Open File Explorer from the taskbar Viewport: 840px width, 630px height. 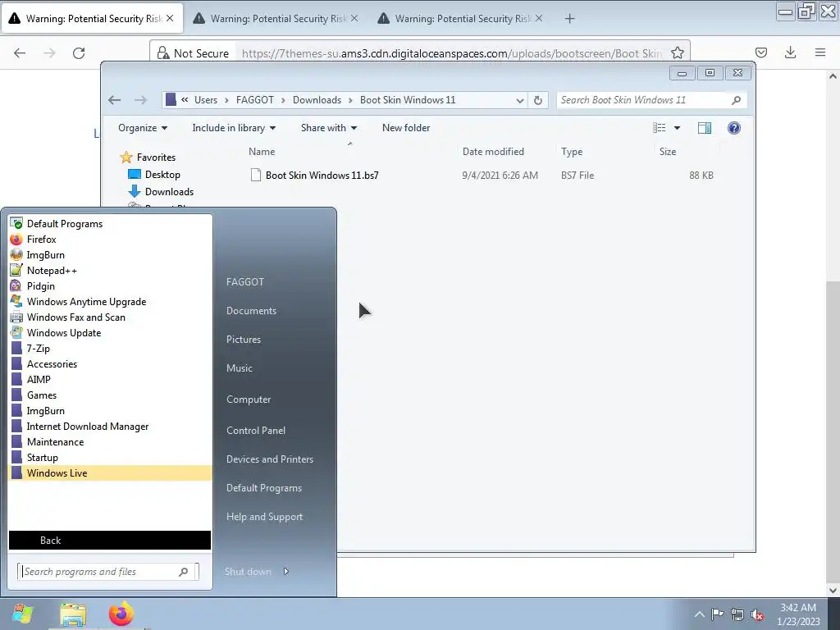coord(73,614)
